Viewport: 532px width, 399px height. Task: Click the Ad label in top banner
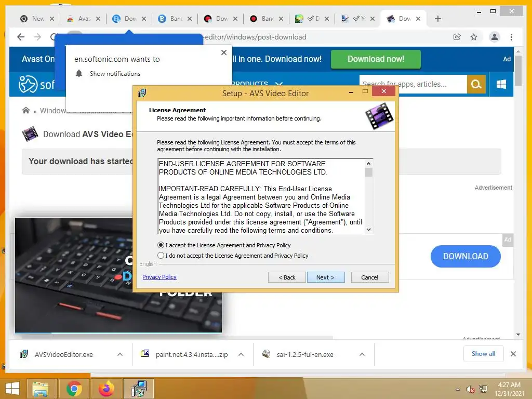[507, 59]
